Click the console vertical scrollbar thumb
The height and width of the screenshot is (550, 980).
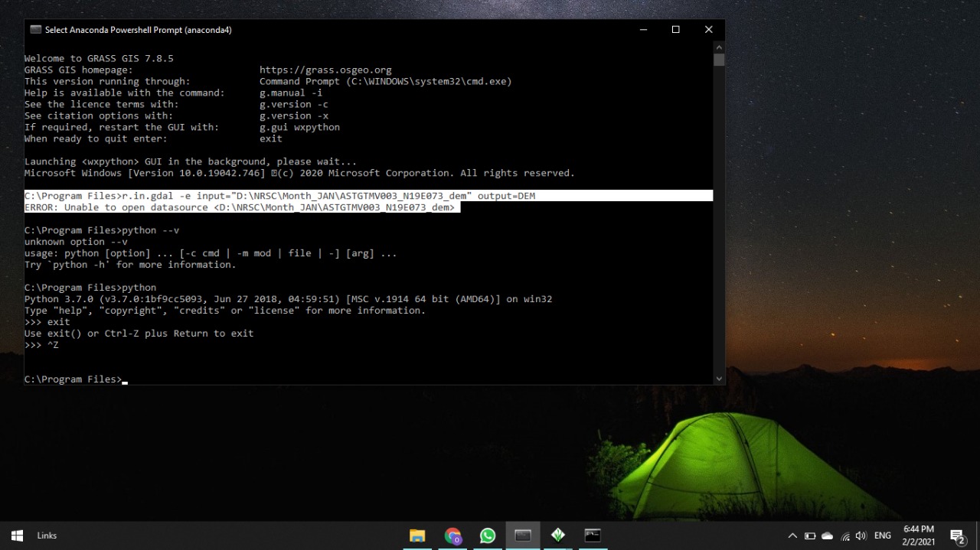(x=719, y=60)
